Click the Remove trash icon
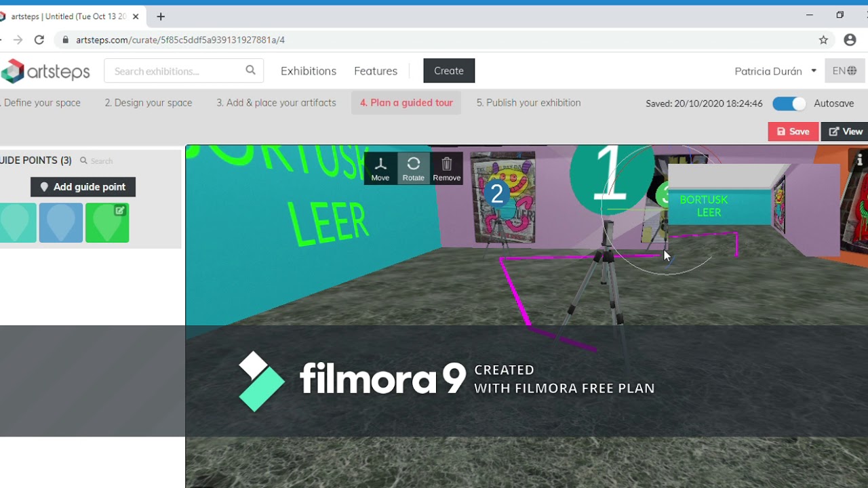 click(x=446, y=169)
